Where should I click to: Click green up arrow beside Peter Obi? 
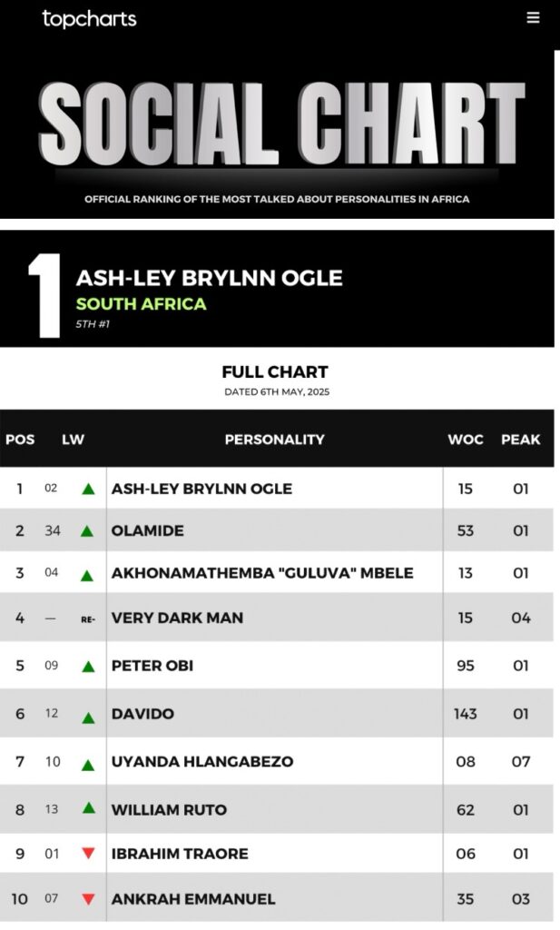pyautogui.click(x=88, y=667)
